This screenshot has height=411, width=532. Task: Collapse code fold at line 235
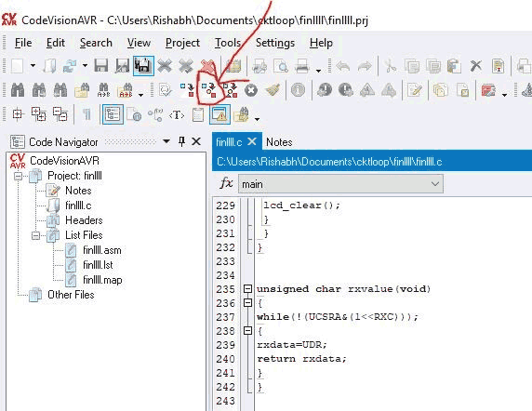(x=248, y=289)
